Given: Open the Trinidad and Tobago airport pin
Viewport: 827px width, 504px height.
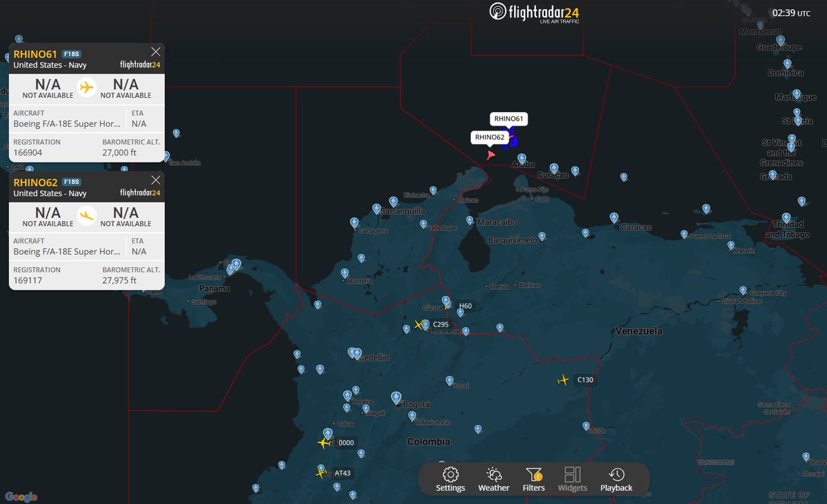Looking at the screenshot, I should 786,218.
